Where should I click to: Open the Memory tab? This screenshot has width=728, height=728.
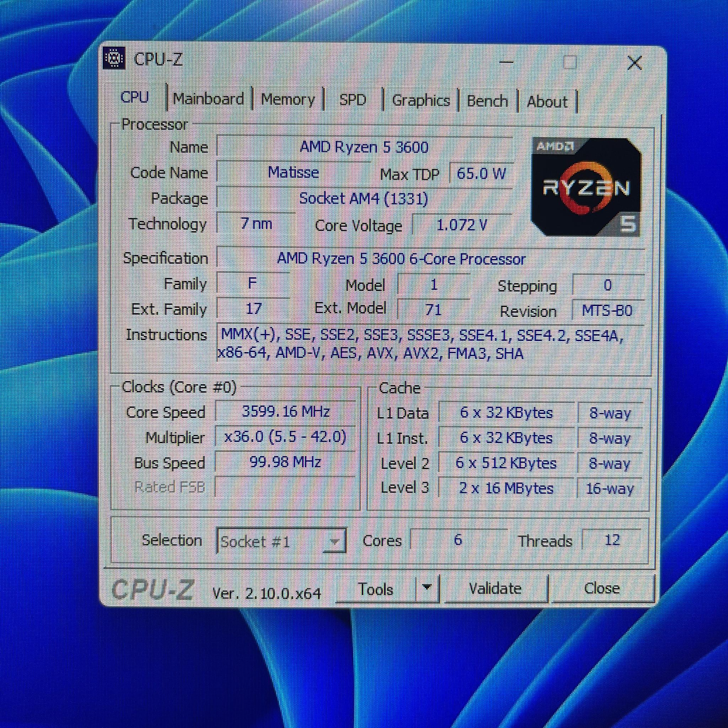pyautogui.click(x=288, y=100)
